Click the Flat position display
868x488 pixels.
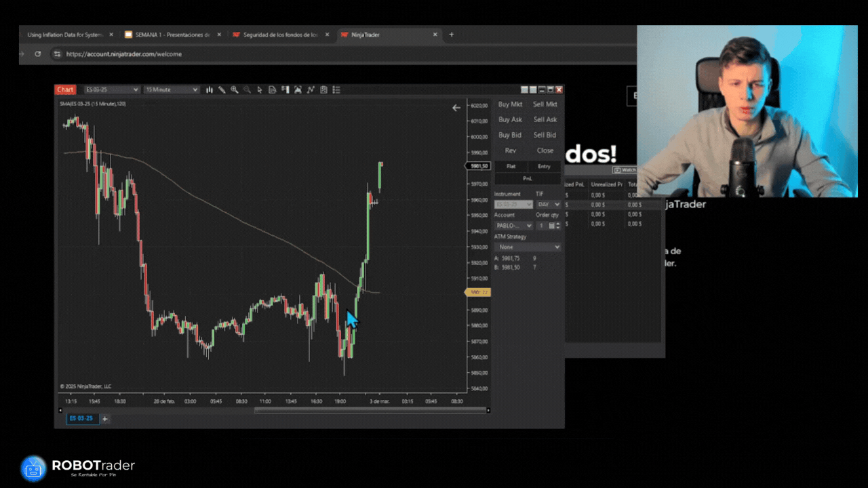(511, 166)
